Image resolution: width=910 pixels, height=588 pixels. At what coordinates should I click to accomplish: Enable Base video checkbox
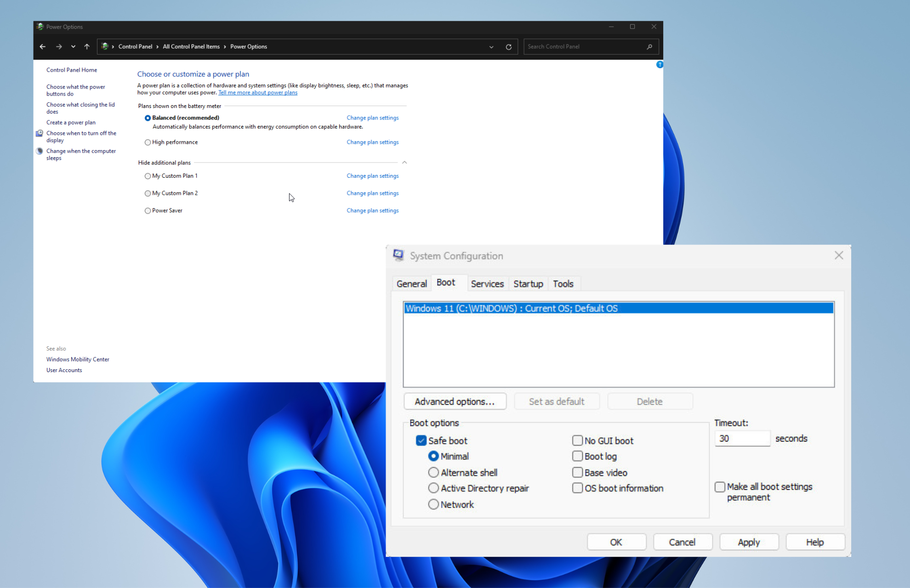click(x=577, y=472)
